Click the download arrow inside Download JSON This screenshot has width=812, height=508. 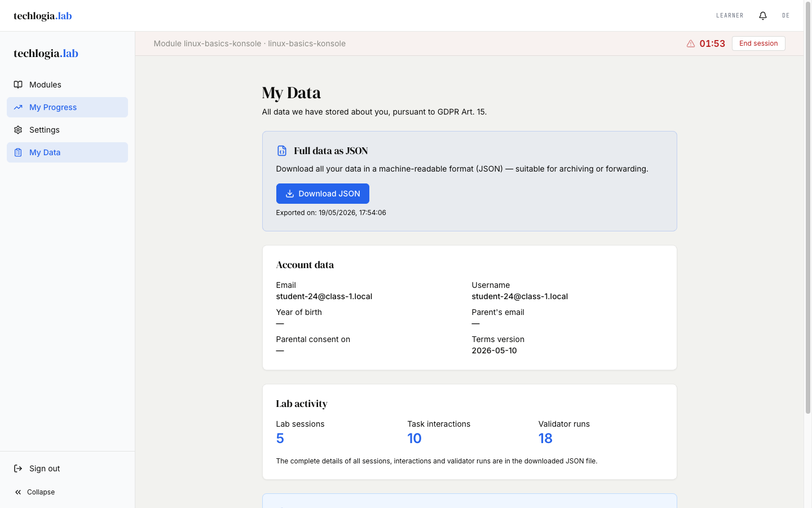[290, 194]
